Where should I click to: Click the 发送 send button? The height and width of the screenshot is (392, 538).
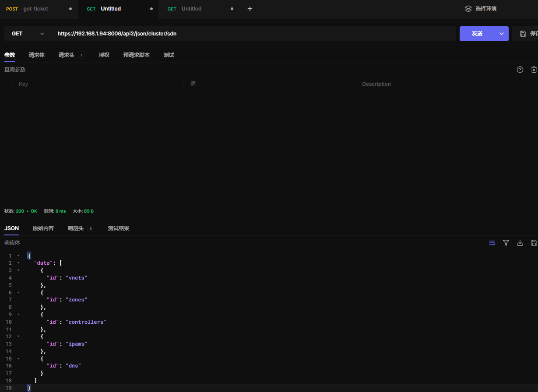(477, 34)
